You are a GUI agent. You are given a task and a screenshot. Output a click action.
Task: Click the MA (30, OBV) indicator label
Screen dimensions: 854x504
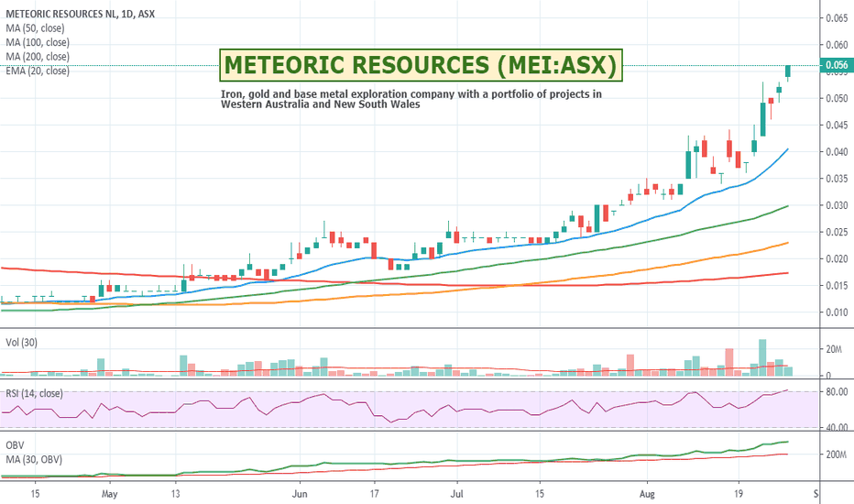(x=34, y=460)
